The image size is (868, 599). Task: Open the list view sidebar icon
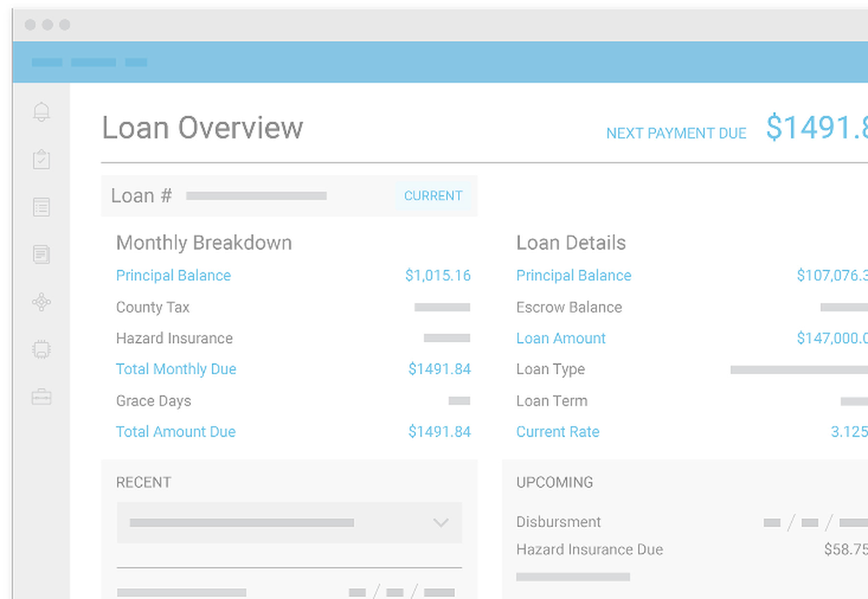(41, 207)
